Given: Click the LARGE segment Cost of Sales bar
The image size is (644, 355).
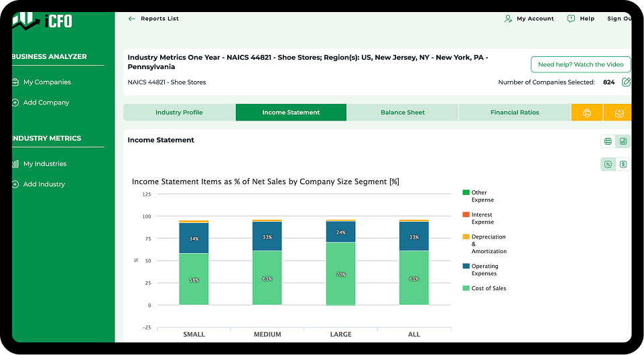Looking at the screenshot, I should [340, 273].
